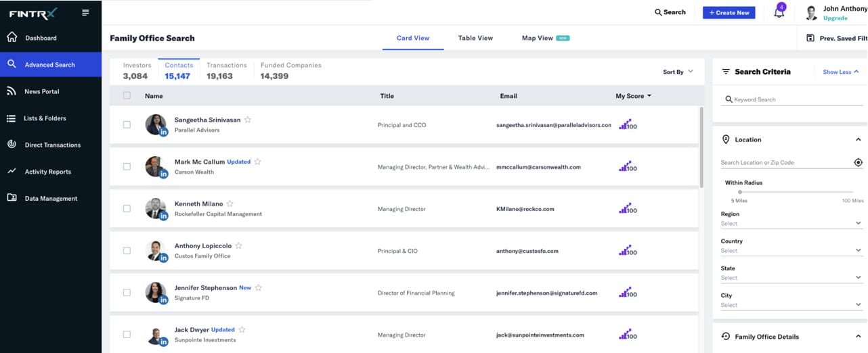Select the Transactions tab
Image resolution: width=868 pixels, height=353 pixels.
pyautogui.click(x=227, y=70)
